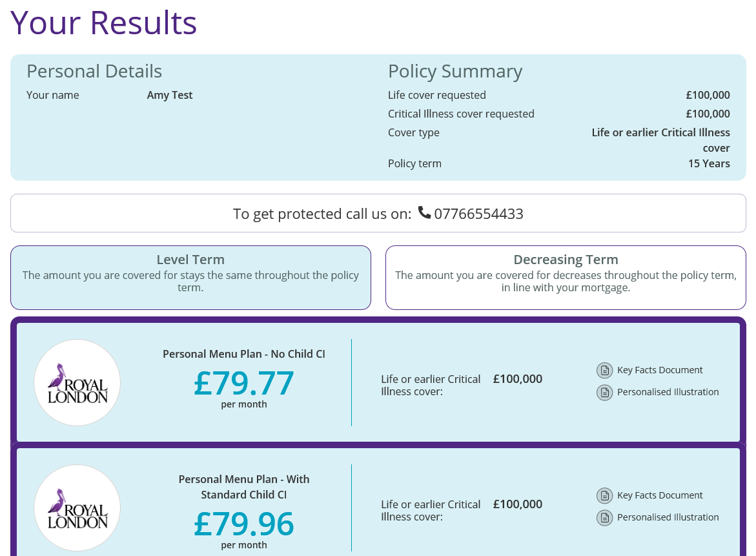Click the 'Personal Menu Plan - No Child CI' title
The width and height of the screenshot is (756, 556).
coord(244,354)
